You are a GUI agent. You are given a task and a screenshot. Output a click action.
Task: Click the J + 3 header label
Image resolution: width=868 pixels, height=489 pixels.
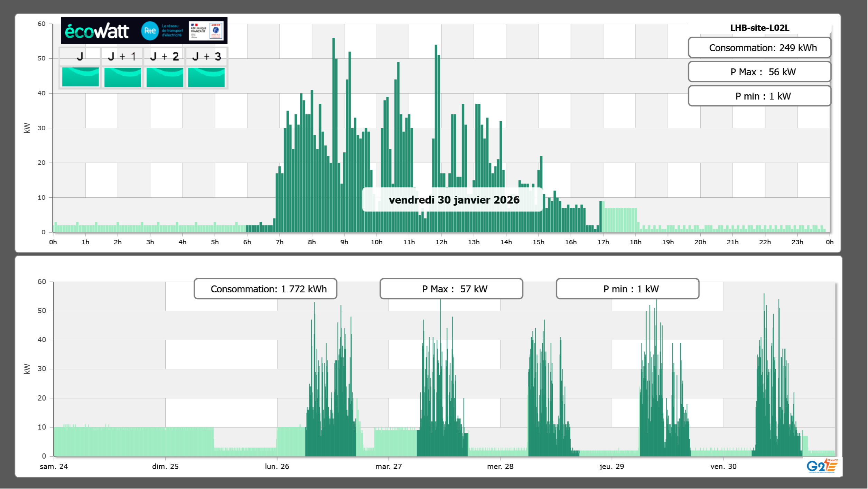(x=206, y=56)
